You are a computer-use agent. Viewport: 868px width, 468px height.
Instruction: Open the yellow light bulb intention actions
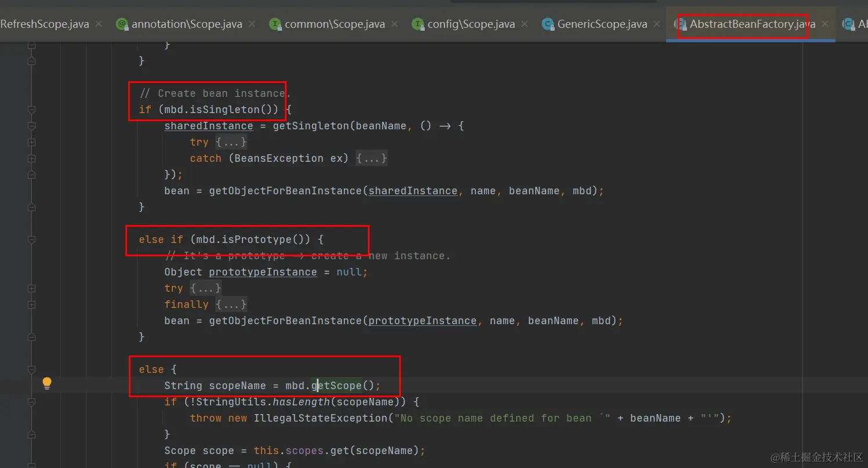coord(47,383)
